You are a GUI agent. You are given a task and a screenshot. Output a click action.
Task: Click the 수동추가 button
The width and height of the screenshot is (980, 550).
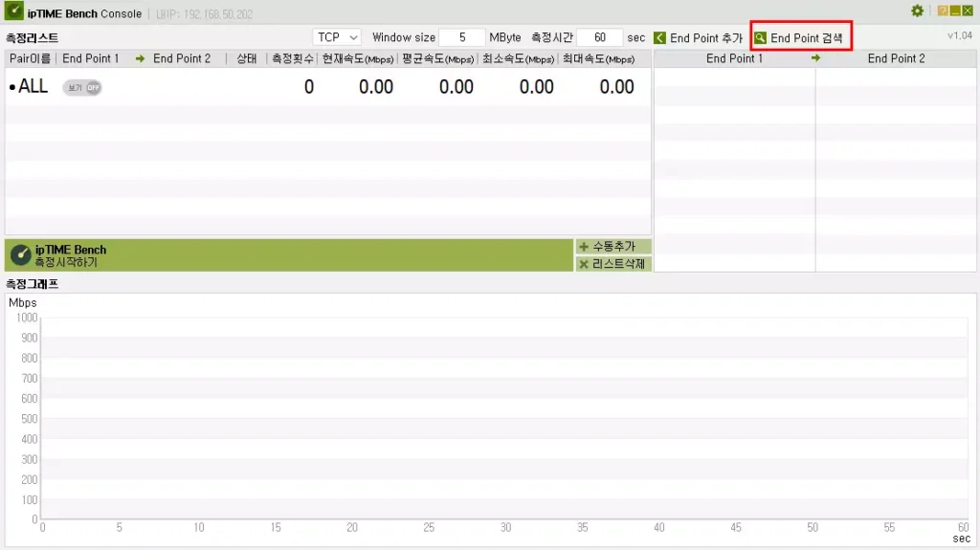pyautogui.click(x=613, y=246)
